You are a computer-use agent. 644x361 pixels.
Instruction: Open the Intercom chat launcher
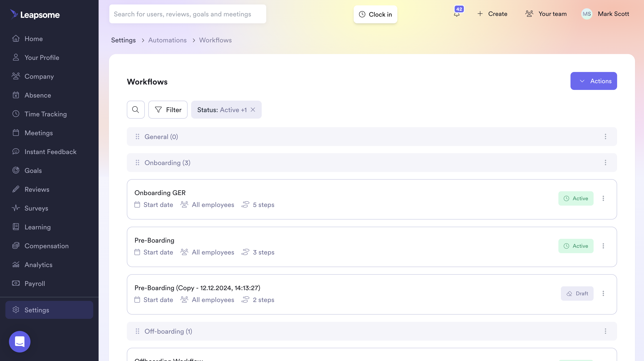(x=20, y=342)
